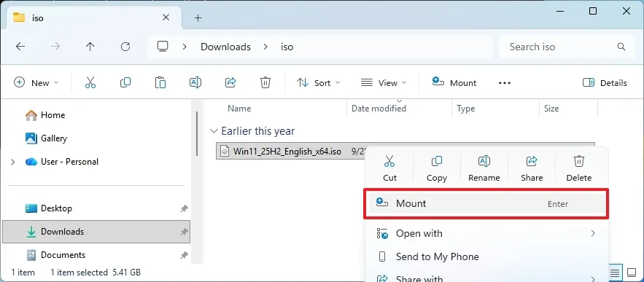Open the New item dropdown

tap(36, 83)
